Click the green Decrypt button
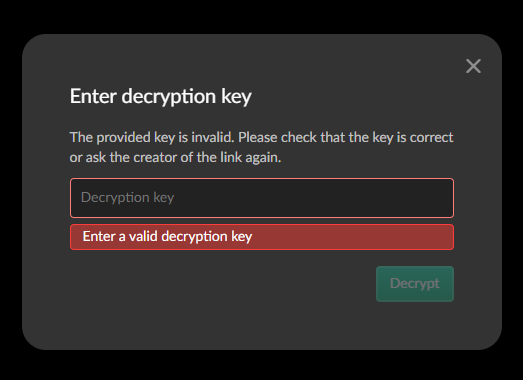 click(415, 284)
